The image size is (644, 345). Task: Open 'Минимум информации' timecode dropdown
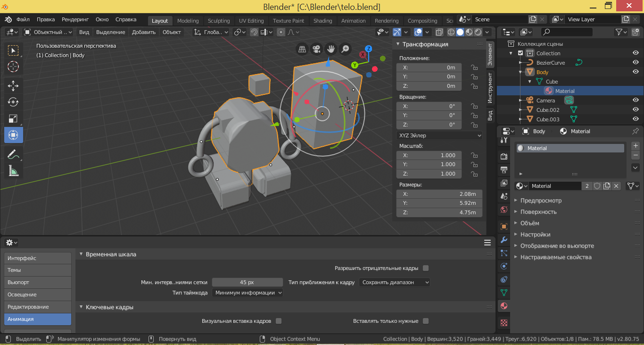pyautogui.click(x=248, y=293)
